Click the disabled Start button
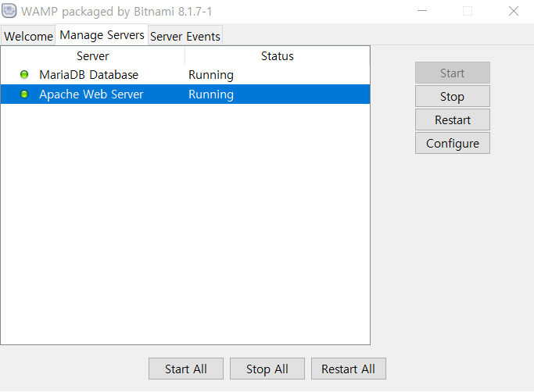Viewport: 534px width, 392px height. point(452,73)
